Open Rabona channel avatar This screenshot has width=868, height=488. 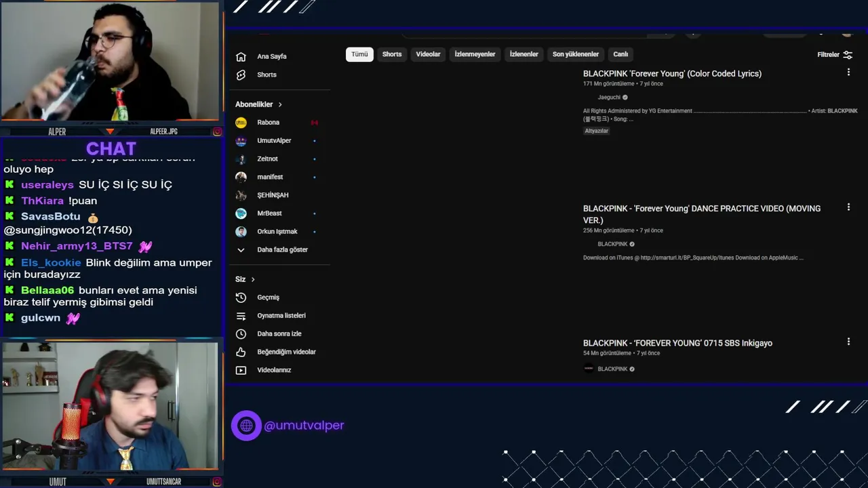241,123
